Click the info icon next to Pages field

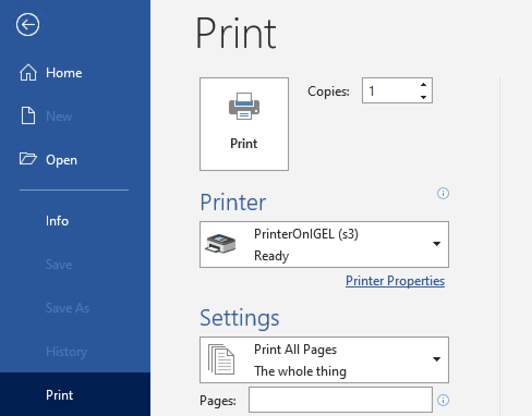(x=443, y=401)
